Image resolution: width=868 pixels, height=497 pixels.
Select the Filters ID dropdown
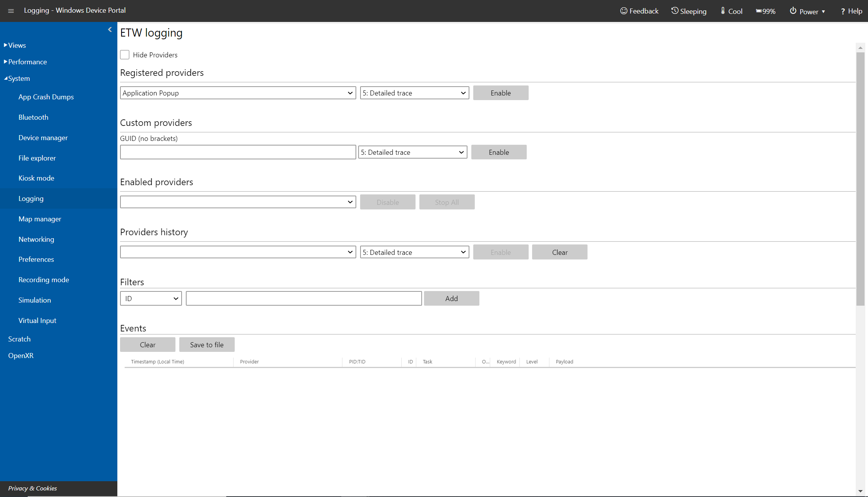coord(150,298)
